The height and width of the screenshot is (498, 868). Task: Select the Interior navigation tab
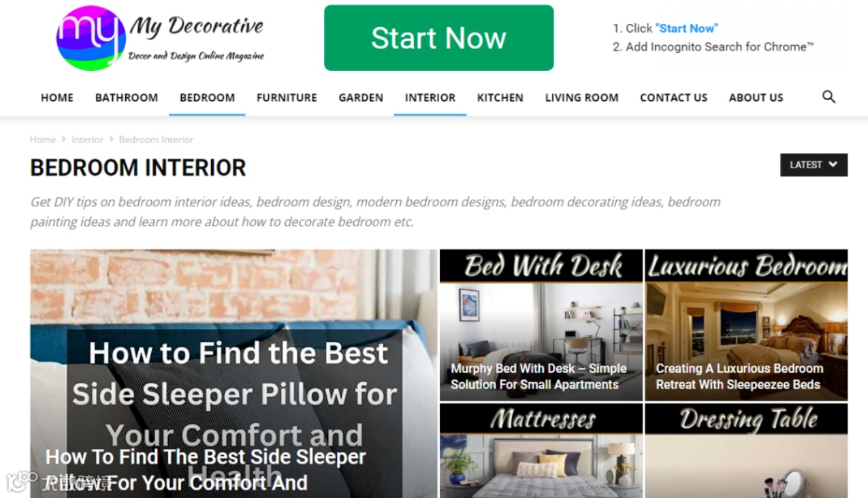(x=430, y=97)
